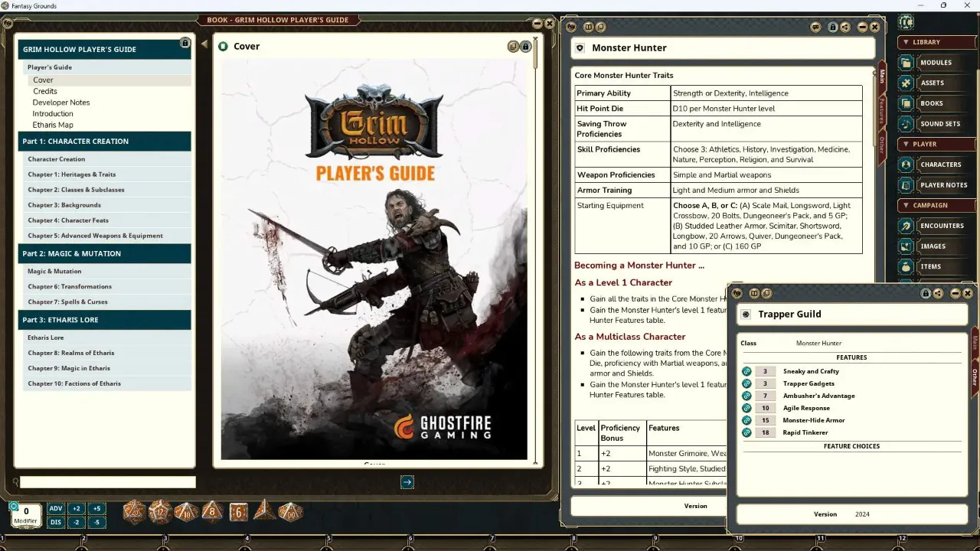Open the Books sidebar icon

coord(906,103)
